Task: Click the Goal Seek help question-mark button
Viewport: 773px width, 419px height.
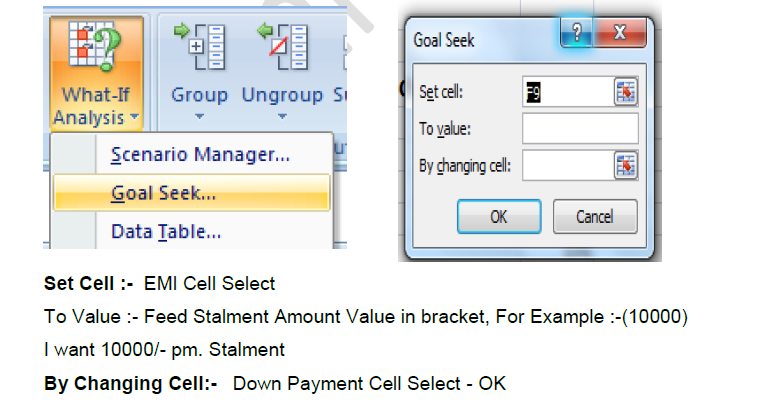Action: [579, 32]
